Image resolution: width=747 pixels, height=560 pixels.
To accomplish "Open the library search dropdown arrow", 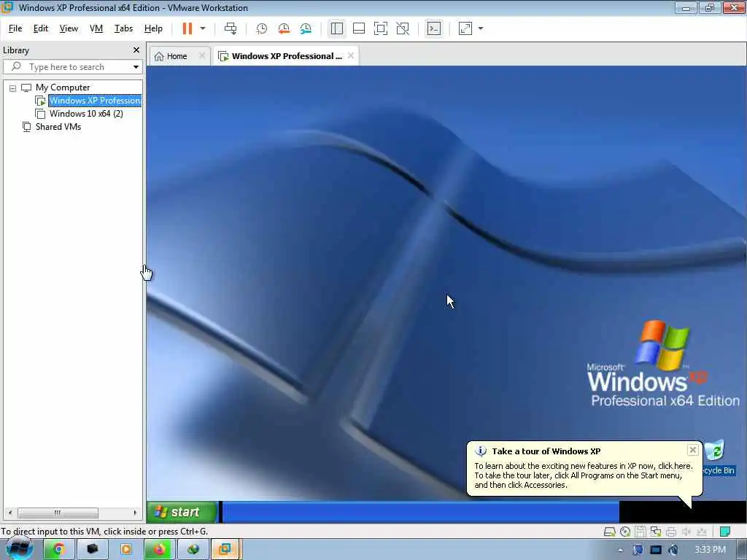I will pyautogui.click(x=136, y=67).
